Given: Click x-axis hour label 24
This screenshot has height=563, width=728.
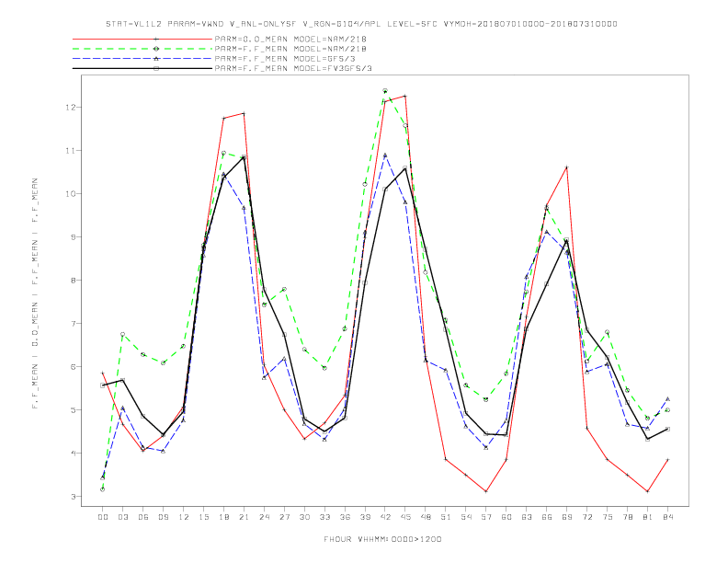Looking at the screenshot, I should tap(264, 517).
